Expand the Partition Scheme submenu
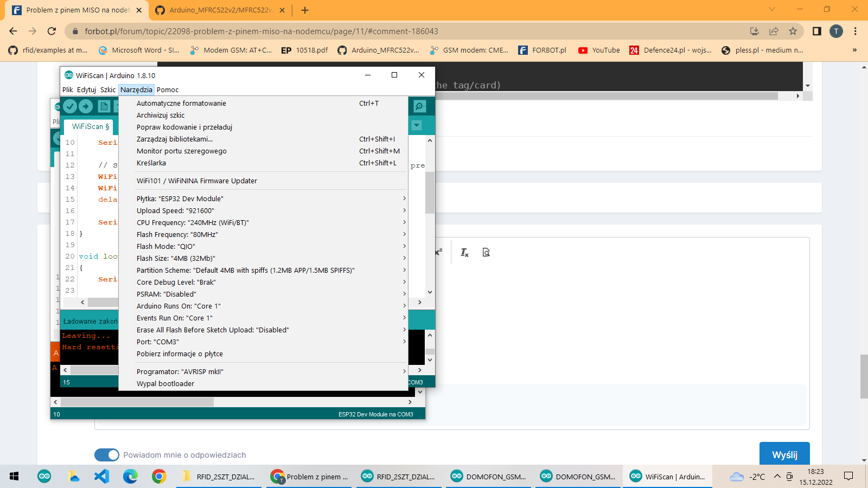 [263, 270]
